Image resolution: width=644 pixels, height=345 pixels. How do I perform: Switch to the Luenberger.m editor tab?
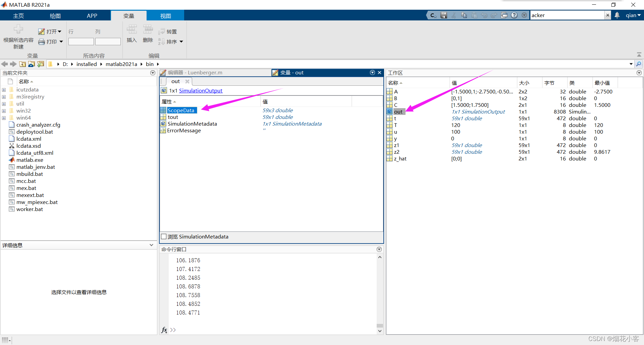(x=215, y=73)
